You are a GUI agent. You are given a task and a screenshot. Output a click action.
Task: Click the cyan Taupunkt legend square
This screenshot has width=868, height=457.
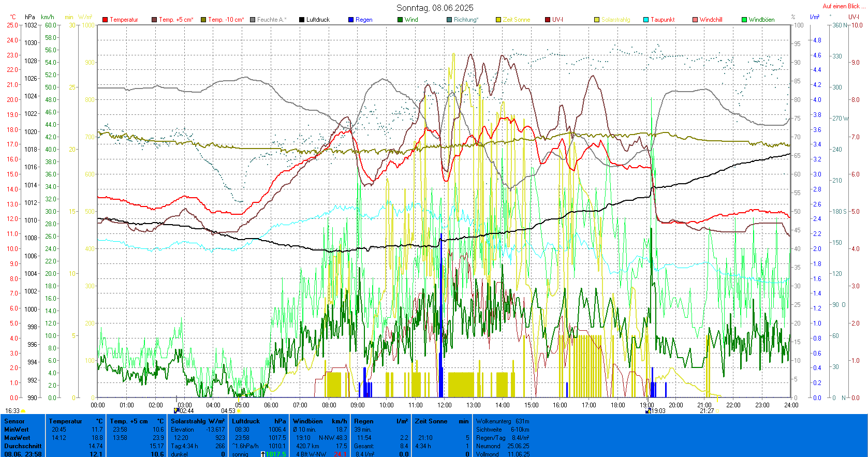[646, 20]
